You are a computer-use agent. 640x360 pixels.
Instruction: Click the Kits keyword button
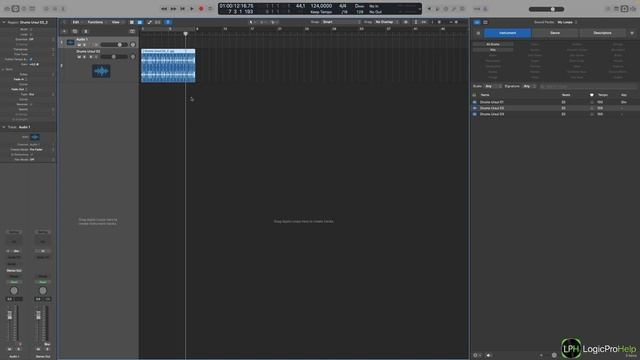[493, 50]
